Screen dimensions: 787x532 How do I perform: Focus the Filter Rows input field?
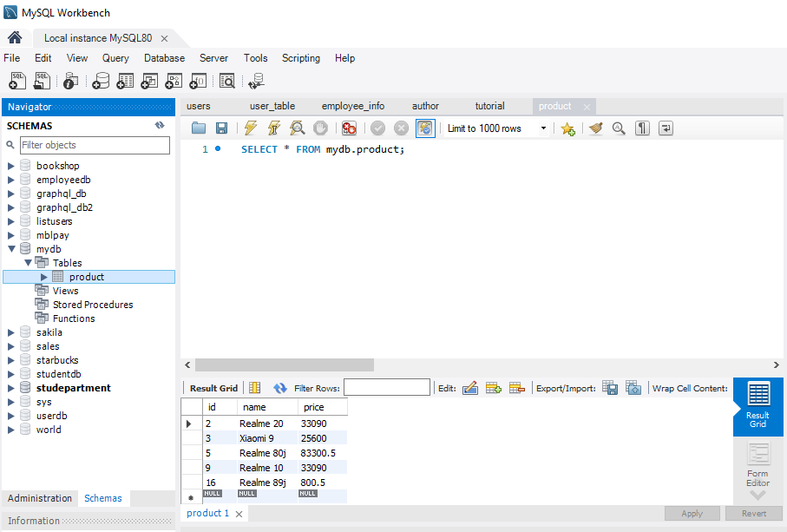tap(387, 387)
